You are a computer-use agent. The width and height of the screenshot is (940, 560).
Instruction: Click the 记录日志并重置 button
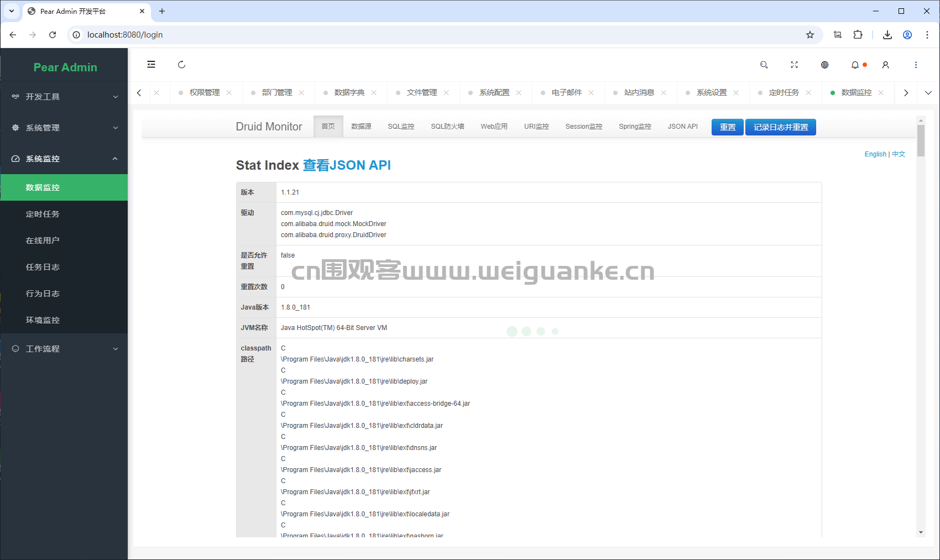tap(780, 127)
